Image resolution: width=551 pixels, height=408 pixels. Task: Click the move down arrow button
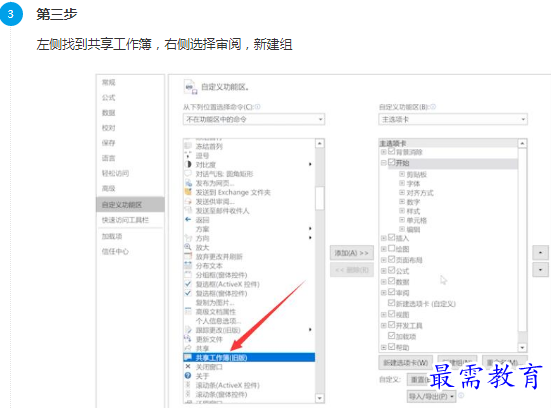click(x=540, y=270)
